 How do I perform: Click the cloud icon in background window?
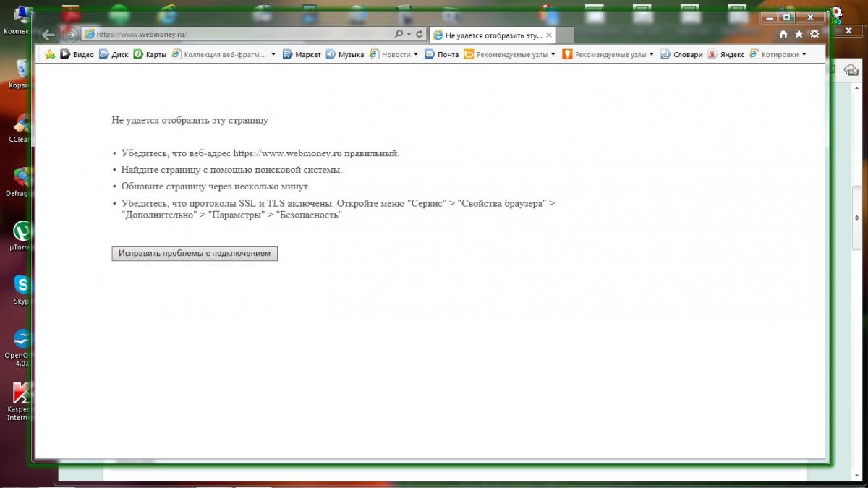pyautogui.click(x=851, y=70)
